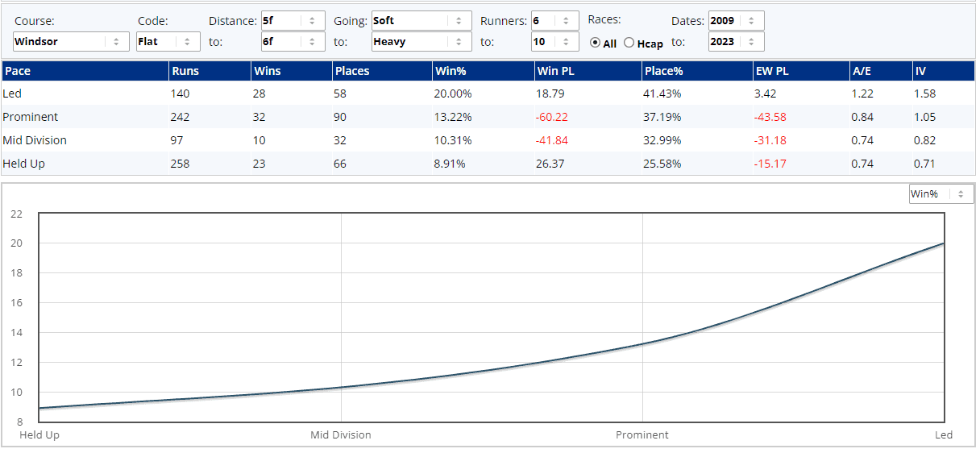
Task: Change maximum Runners value 10
Action: click(554, 41)
